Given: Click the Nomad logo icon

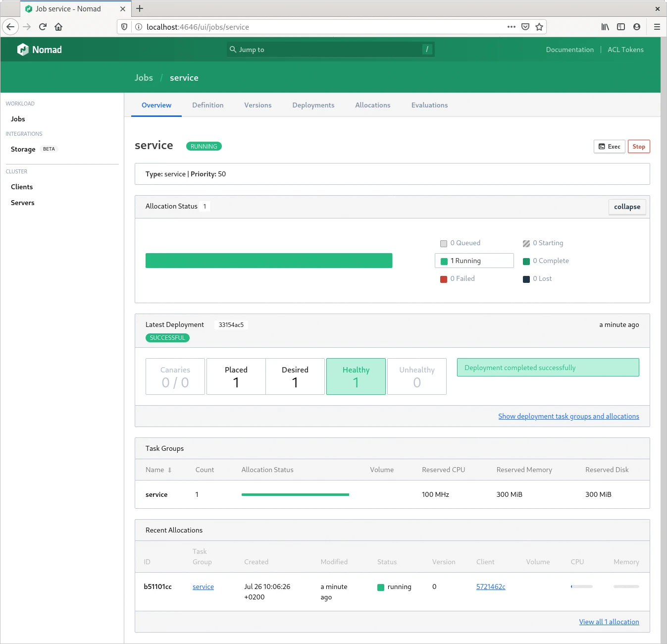Looking at the screenshot, I should point(23,50).
